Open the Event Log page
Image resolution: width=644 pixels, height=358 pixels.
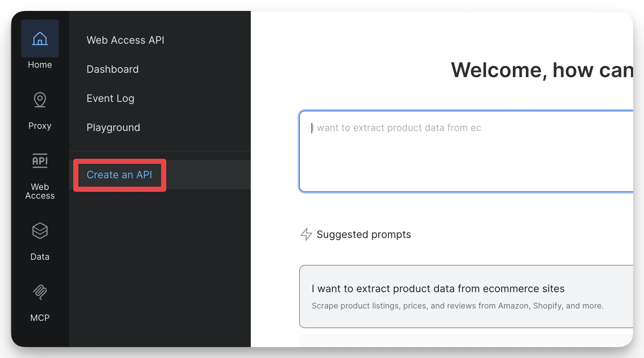tap(110, 98)
